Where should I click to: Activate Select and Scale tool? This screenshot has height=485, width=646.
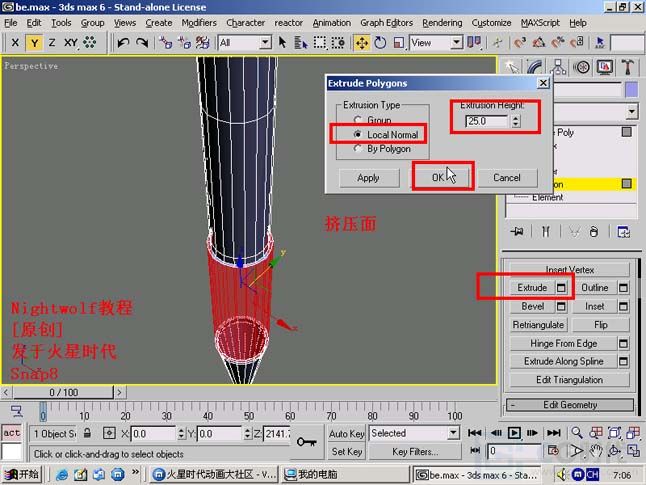(x=399, y=42)
